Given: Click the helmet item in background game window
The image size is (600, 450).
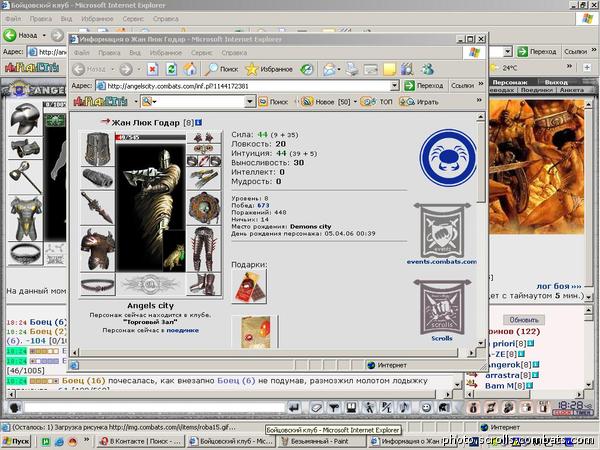Looking at the screenshot, I should pos(25,119).
